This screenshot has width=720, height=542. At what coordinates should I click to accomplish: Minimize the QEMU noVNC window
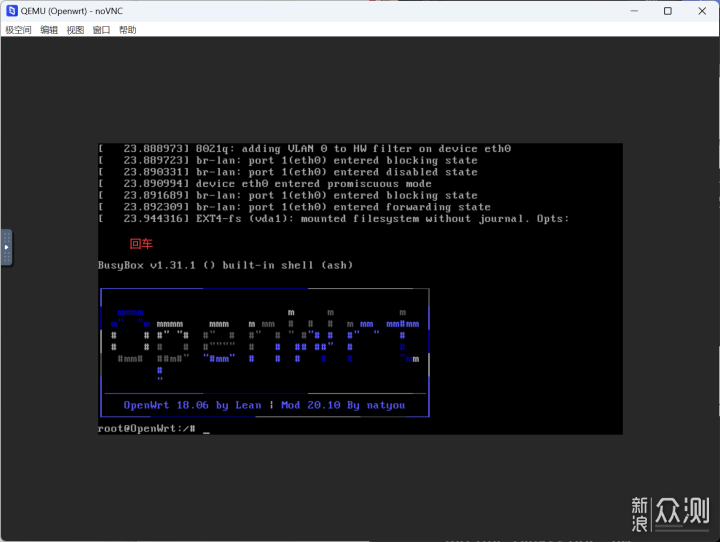click(x=635, y=11)
